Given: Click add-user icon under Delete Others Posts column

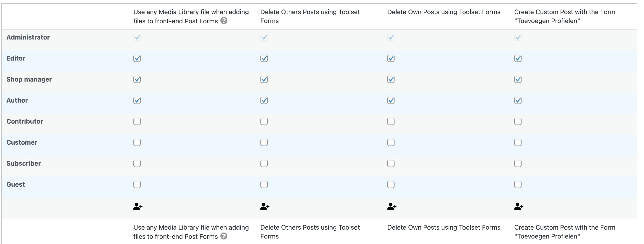Looking at the screenshot, I should pyautogui.click(x=265, y=207).
